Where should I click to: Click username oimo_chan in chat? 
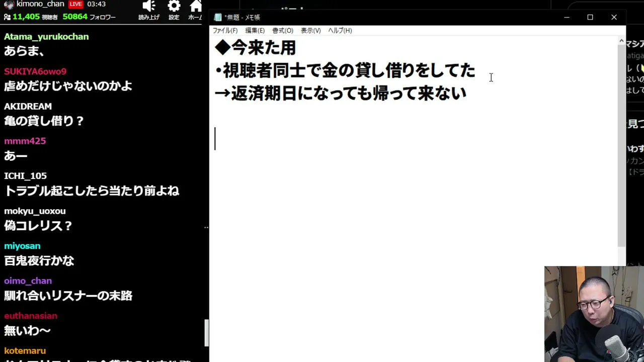[28, 281]
